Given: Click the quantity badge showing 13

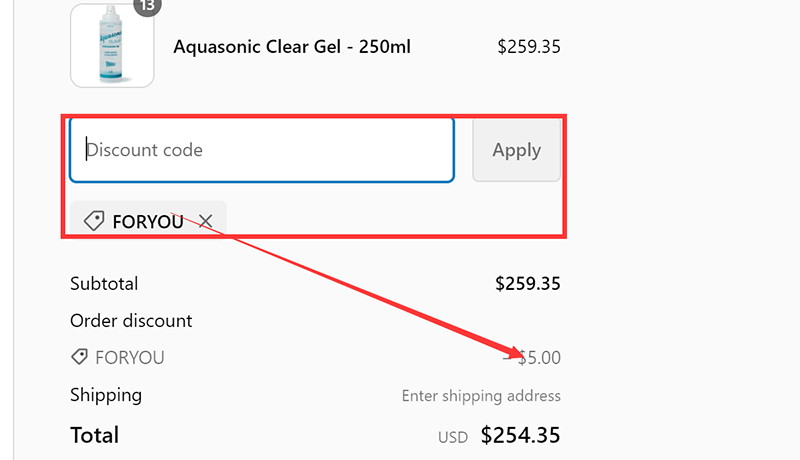Looking at the screenshot, I should coord(147,5).
